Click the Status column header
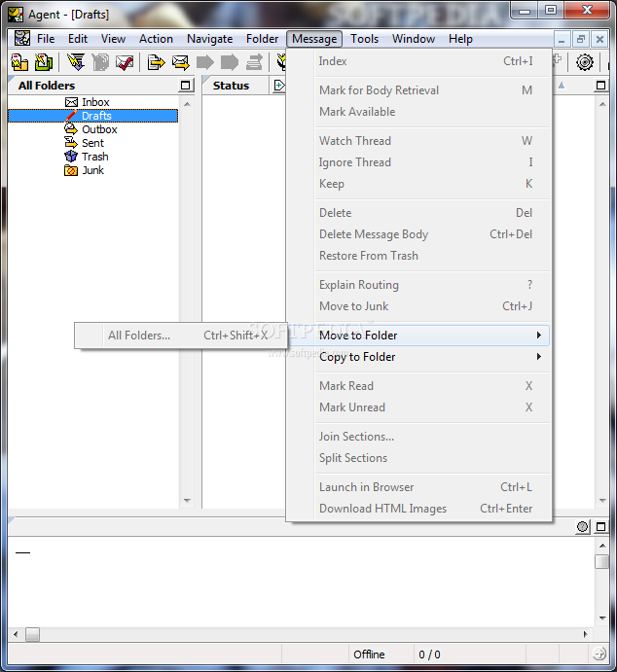Image resolution: width=617 pixels, height=672 pixels. coord(236,86)
